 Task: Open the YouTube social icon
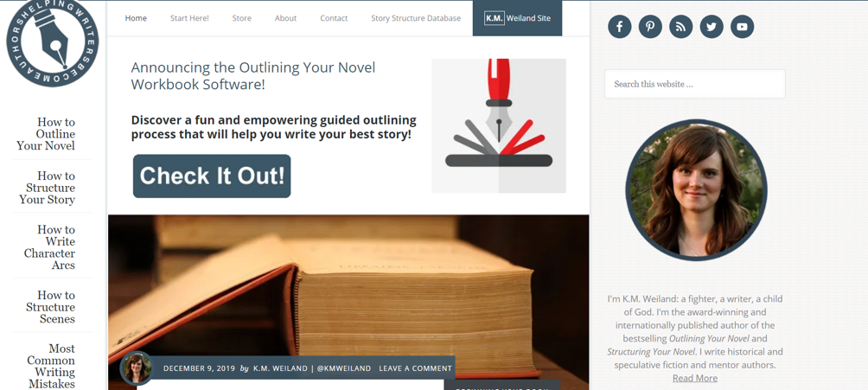coord(743,27)
